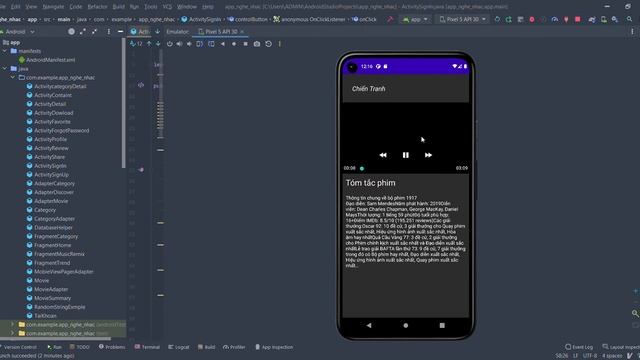Rewind the video in the emulator
This screenshot has height=360, width=640.
[x=383, y=155]
